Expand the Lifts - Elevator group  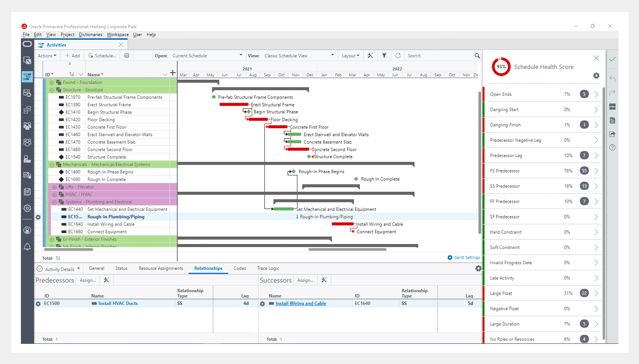point(54,187)
